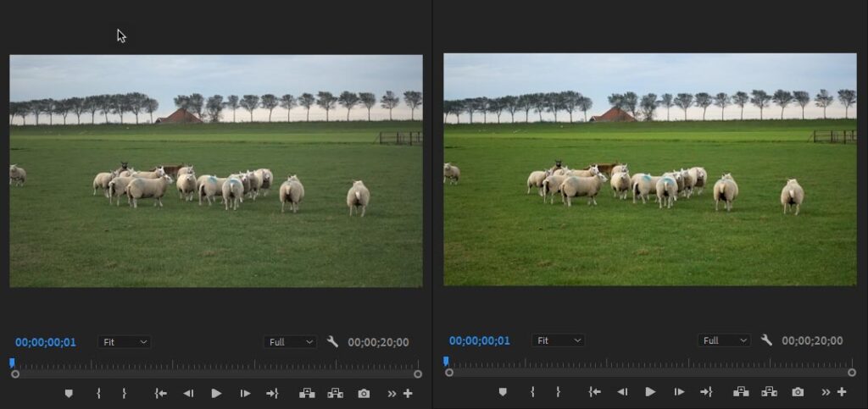The width and height of the screenshot is (868, 409).
Task: Go to In point on left monitor
Action: tap(160, 393)
